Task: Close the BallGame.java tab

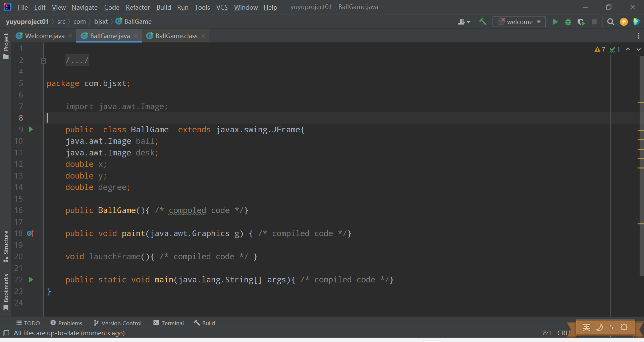Action: (136, 36)
